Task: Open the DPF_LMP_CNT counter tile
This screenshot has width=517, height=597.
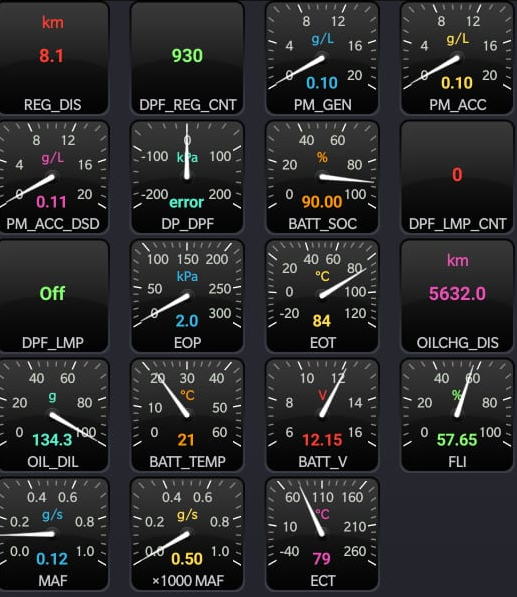Action: tap(457, 177)
